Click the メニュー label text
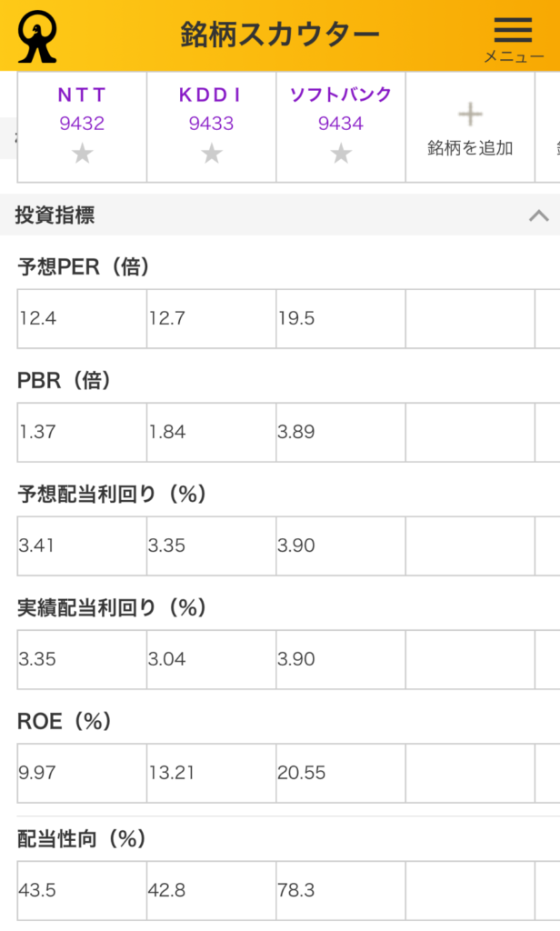The width and height of the screenshot is (560, 931). (x=514, y=57)
